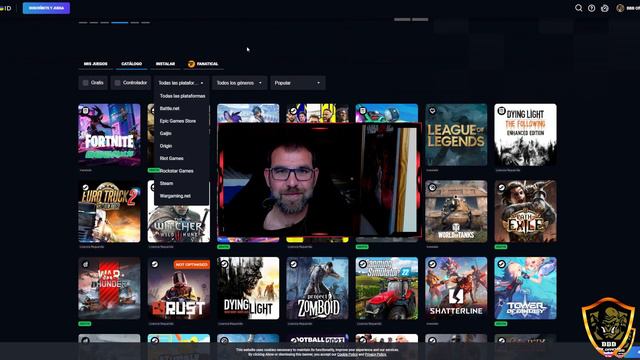This screenshot has width=640, height=360.
Task: Open the Shatterline thumbnail
Action: click(456, 288)
